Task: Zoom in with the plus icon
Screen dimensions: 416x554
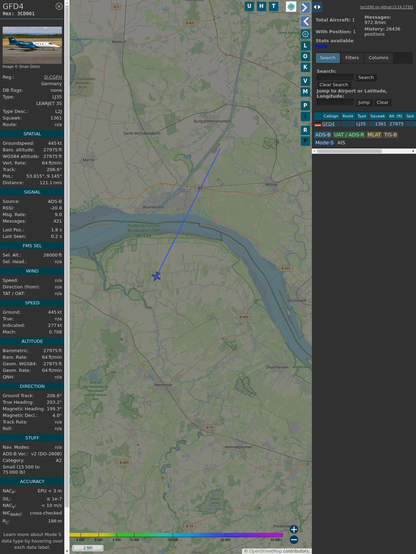Action: [x=294, y=529]
